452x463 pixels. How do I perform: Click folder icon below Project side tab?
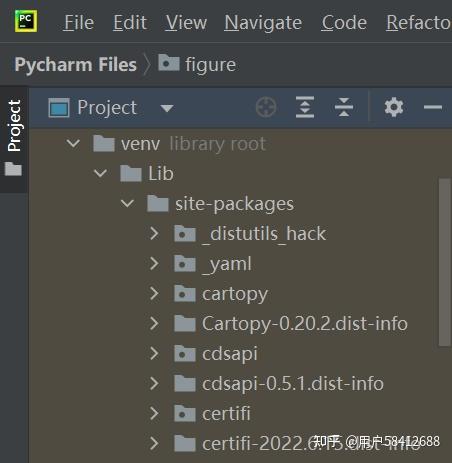click(x=13, y=169)
